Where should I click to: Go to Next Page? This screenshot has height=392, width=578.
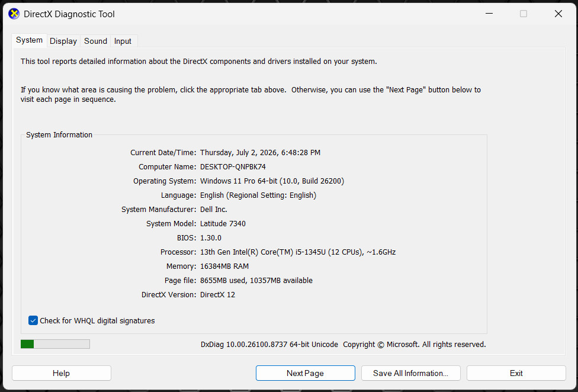pos(305,373)
